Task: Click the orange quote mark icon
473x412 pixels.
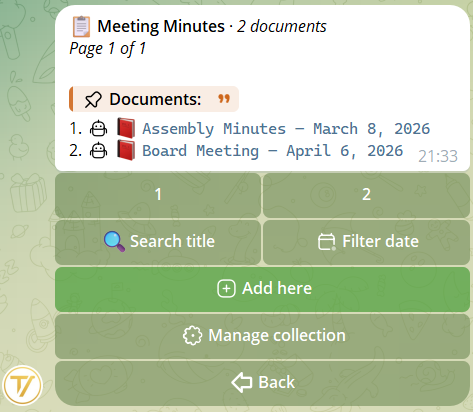Action: point(224,99)
